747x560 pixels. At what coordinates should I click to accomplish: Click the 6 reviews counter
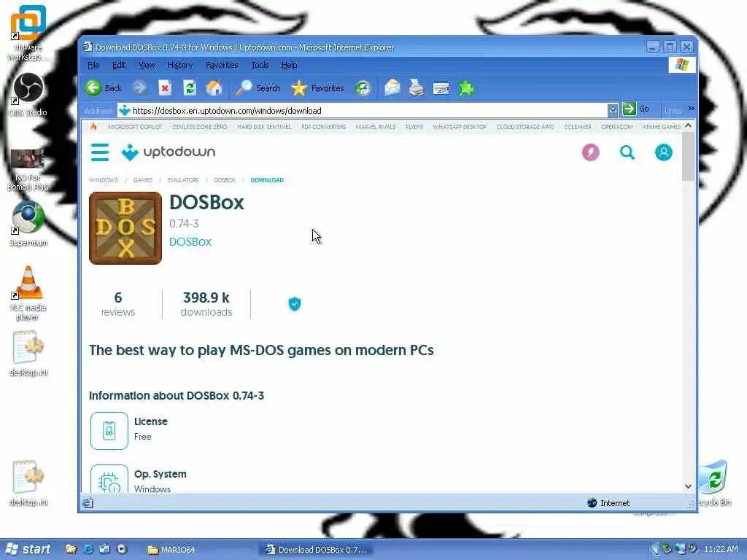(x=118, y=304)
